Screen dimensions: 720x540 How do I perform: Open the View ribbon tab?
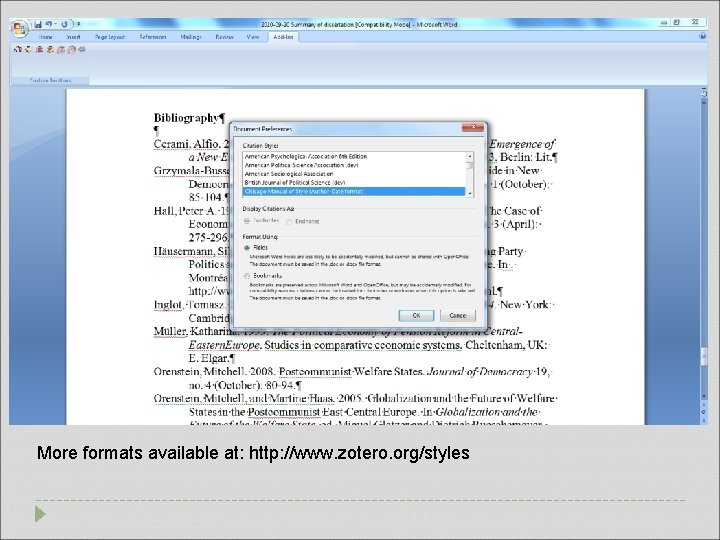[253, 37]
